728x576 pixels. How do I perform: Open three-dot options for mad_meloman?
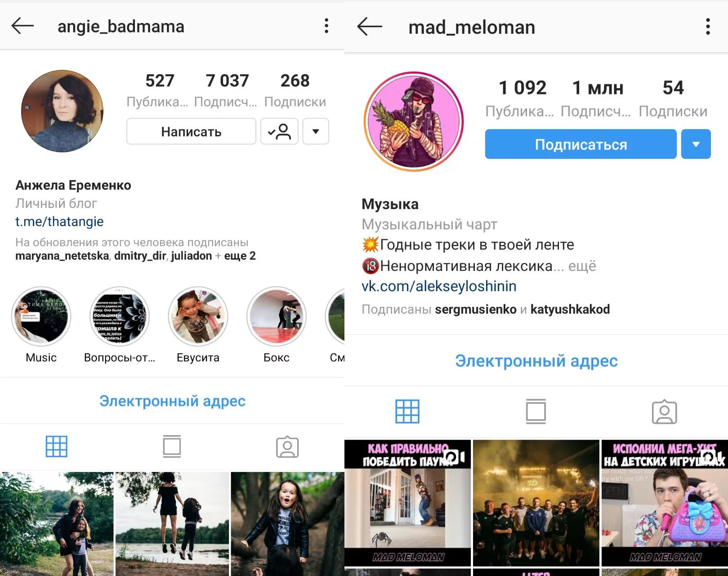[x=708, y=27]
